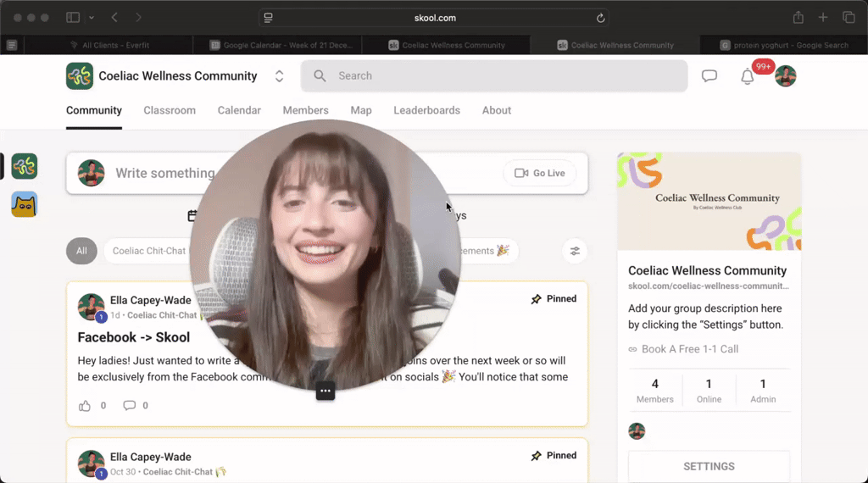Open the chat messages icon
868x483 pixels.
click(709, 75)
